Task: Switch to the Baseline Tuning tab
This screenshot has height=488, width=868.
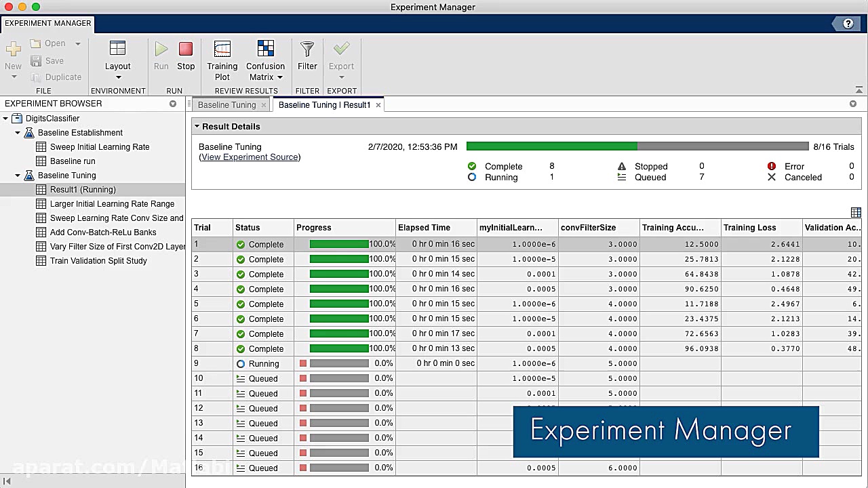Action: point(226,105)
